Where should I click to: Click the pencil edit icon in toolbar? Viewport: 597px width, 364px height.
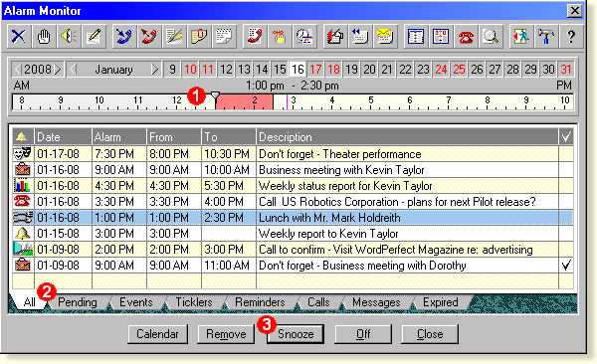point(94,37)
